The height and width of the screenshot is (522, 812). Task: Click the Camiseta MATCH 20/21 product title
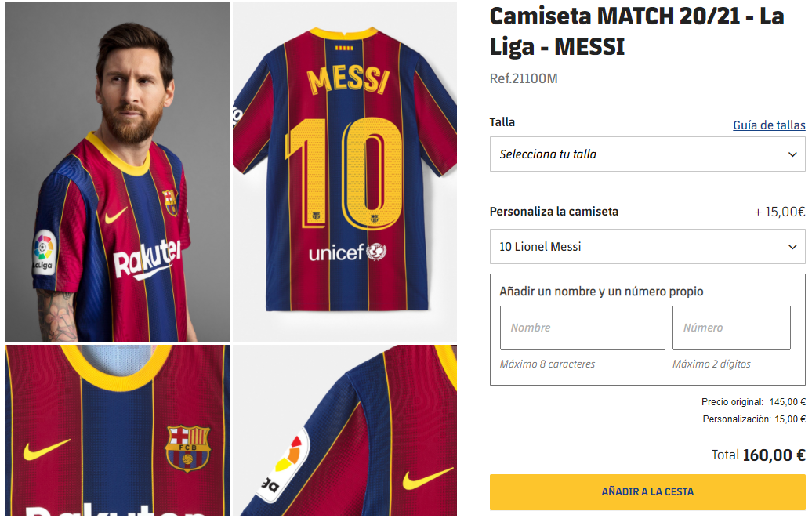click(636, 31)
